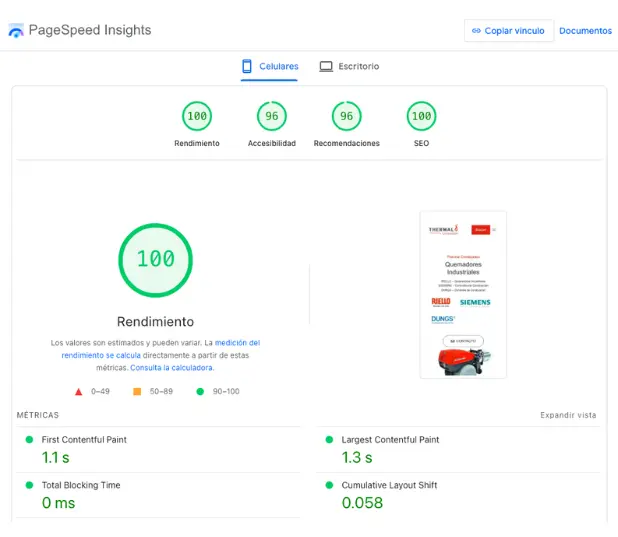Click the green circle 90–100 legend icon

tap(200, 392)
